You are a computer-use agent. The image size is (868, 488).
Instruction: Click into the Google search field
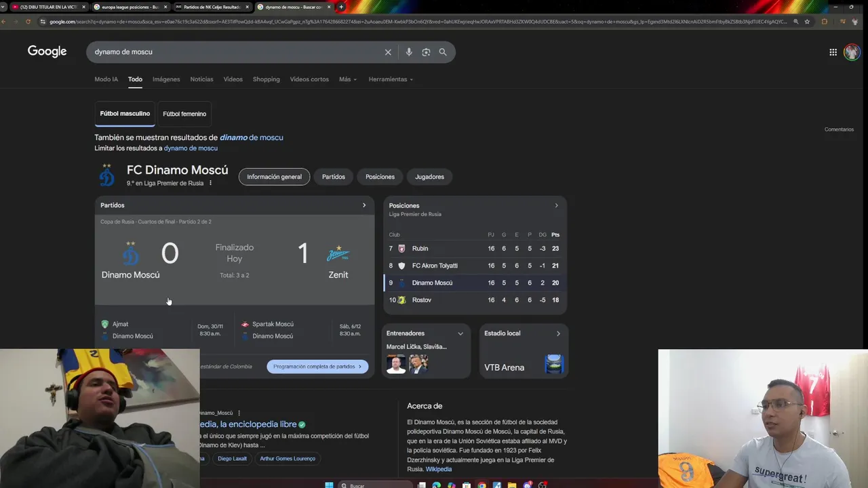coord(237,52)
